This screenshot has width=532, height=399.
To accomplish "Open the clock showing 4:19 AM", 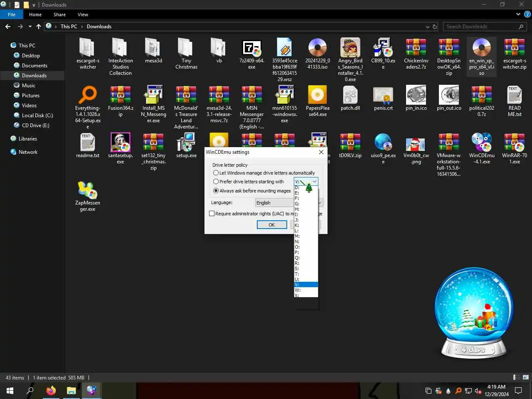I will pyautogui.click(x=497, y=391).
